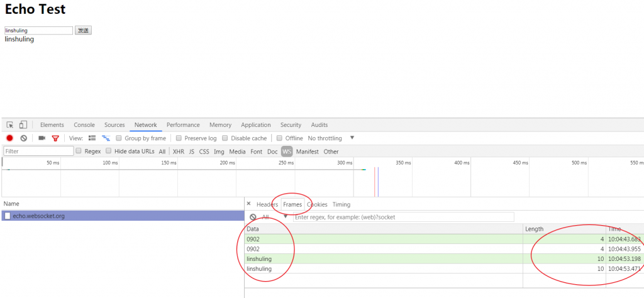This screenshot has height=298, width=644.
Task: Toggle capture screenshots camera icon
Action: click(42, 138)
